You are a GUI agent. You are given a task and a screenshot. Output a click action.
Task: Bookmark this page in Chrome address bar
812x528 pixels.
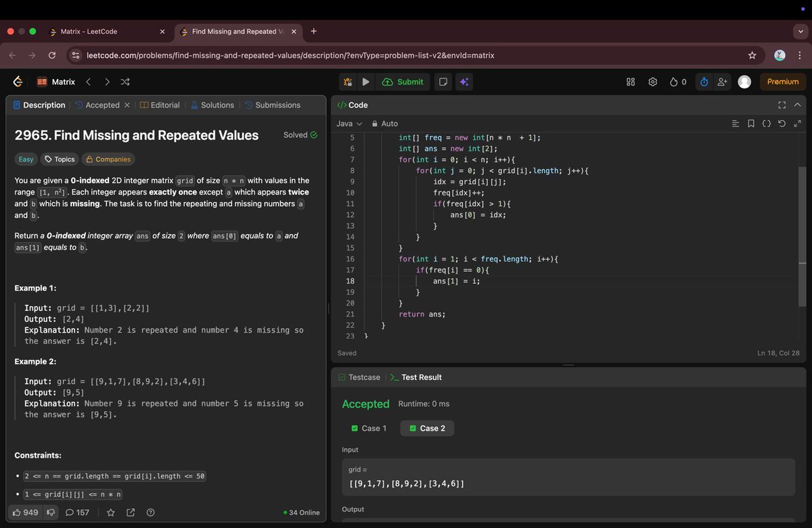point(752,55)
